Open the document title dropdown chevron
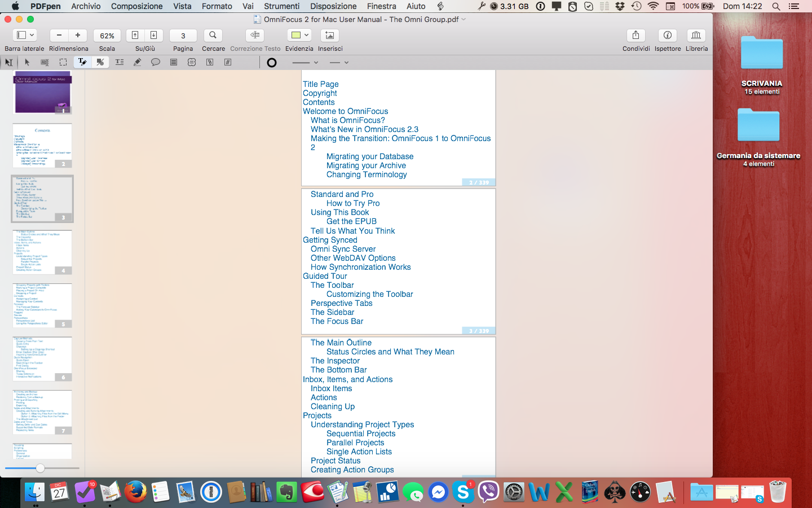The image size is (812, 508). pos(464,19)
